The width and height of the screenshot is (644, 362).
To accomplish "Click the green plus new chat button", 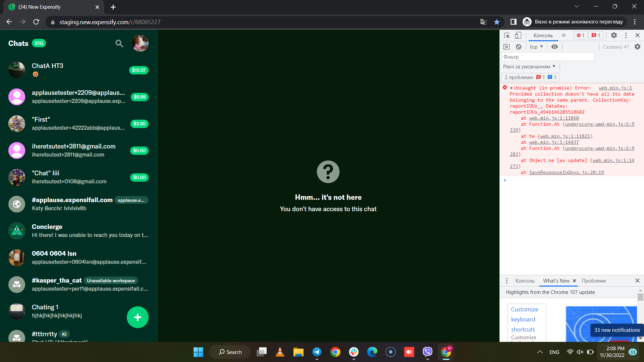I will click(x=138, y=317).
